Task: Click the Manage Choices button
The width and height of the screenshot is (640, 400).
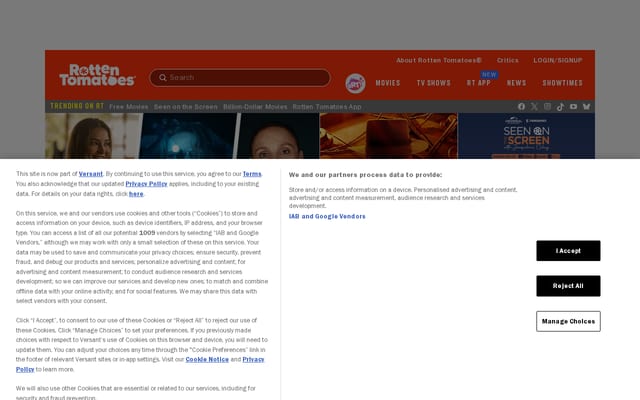Action: [568, 321]
